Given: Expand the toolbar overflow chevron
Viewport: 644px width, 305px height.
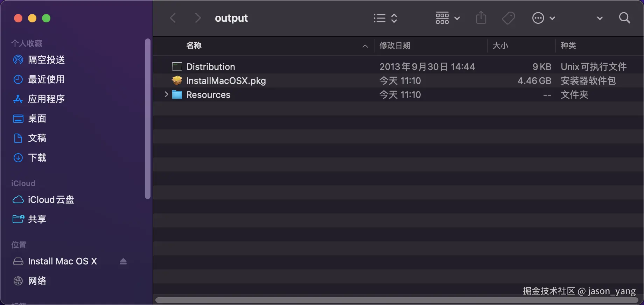Looking at the screenshot, I should [x=600, y=18].
